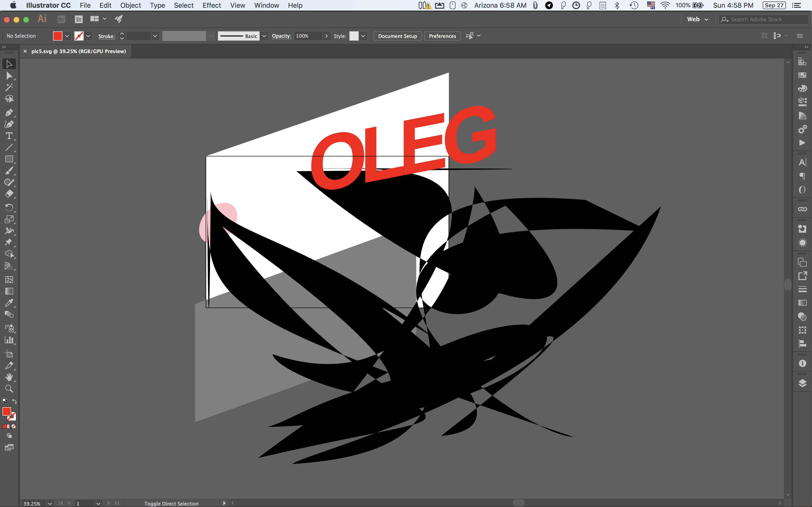812x507 pixels.
Task: Select the Magic Wand tool
Action: [x=9, y=87]
